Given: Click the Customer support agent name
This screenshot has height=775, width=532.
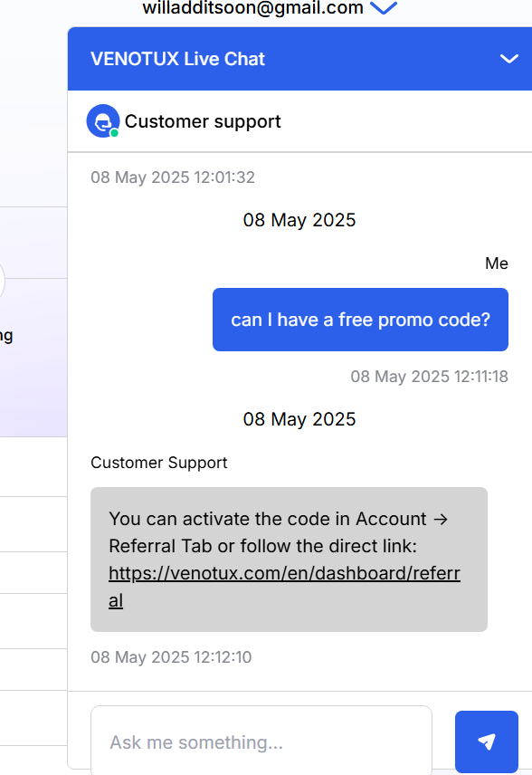Looking at the screenshot, I should (x=203, y=121).
